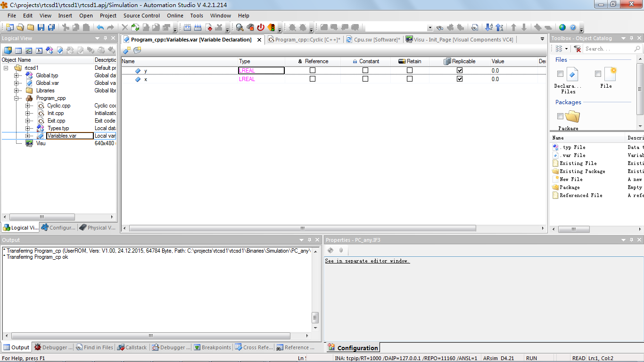Screen dimensions: 644x362
Task: Click the Add Variable icon in the editor toolbar
Action: [x=127, y=50]
